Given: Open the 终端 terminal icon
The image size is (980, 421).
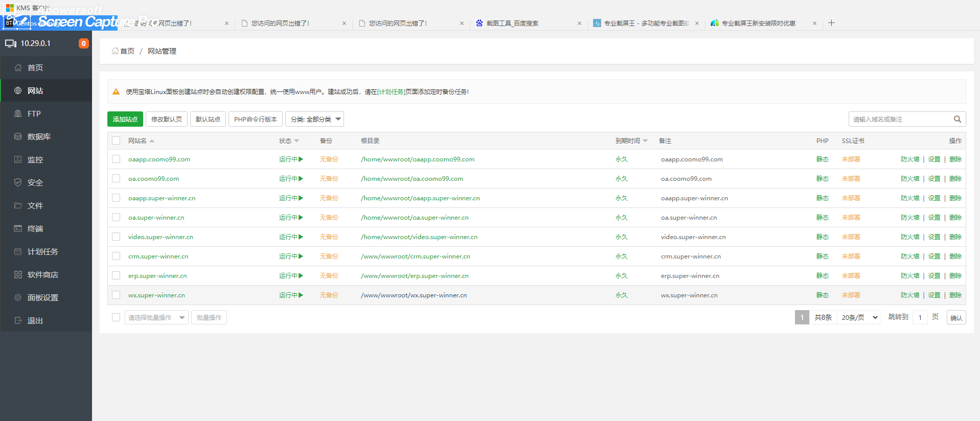Looking at the screenshot, I should tap(18, 228).
